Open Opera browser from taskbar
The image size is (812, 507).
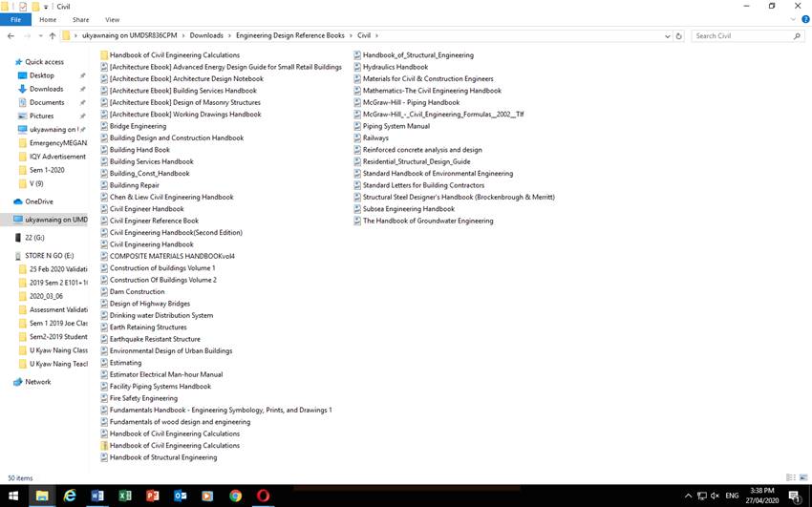tap(263, 496)
